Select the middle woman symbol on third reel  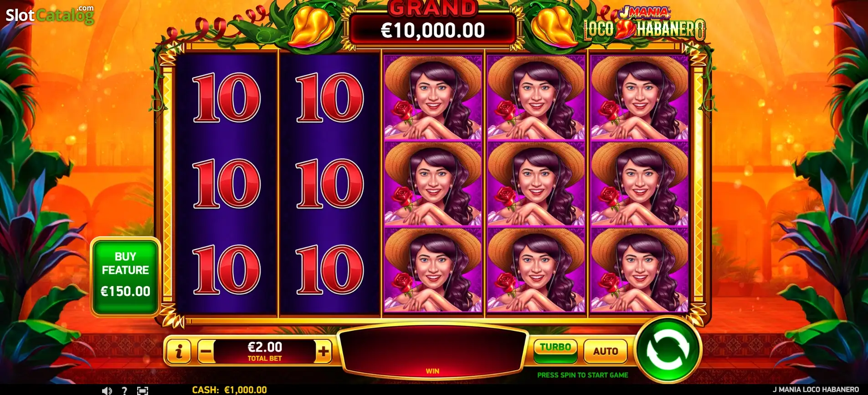pyautogui.click(x=433, y=184)
